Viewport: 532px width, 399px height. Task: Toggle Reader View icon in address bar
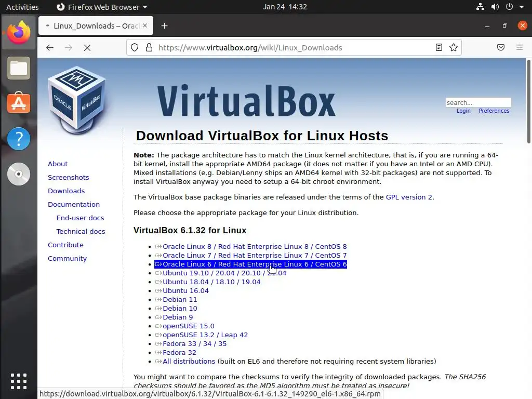point(438,47)
